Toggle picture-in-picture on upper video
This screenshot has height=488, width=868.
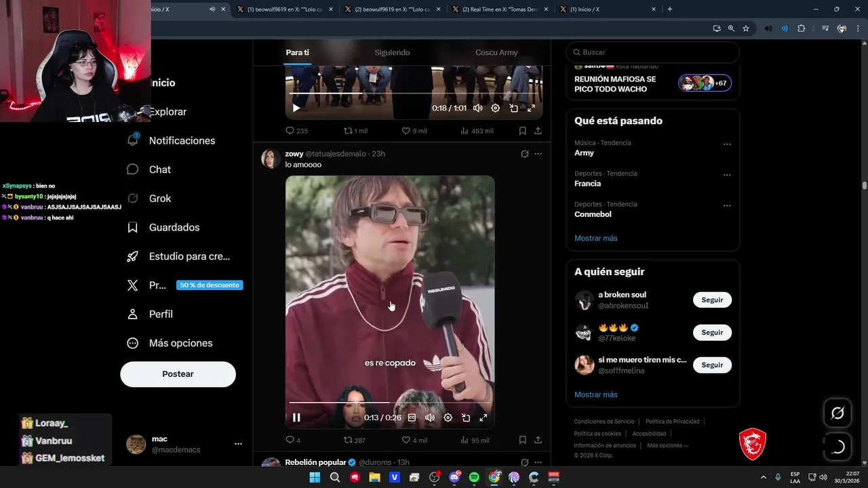[513, 108]
